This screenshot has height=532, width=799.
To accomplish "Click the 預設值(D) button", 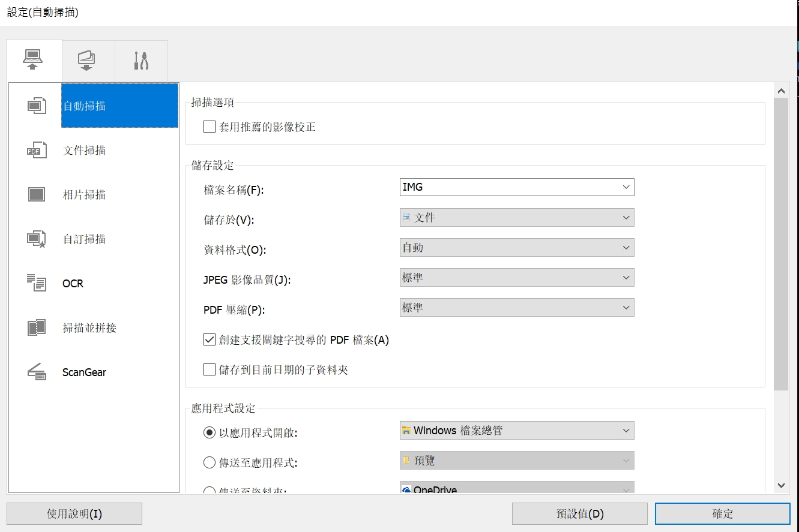I will pos(580,514).
